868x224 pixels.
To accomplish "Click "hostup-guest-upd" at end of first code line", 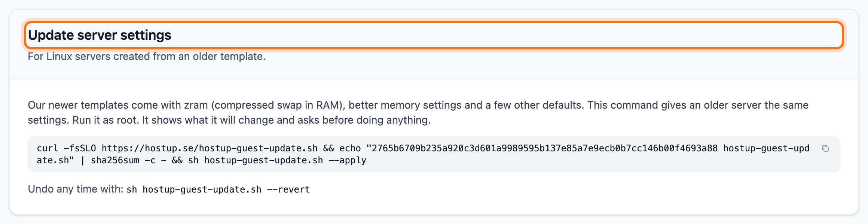I will tap(766, 148).
